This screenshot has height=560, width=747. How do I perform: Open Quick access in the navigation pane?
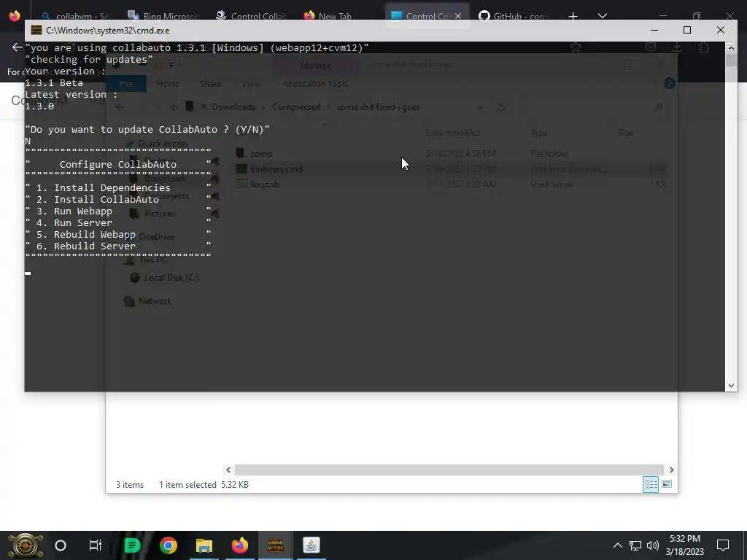click(163, 144)
